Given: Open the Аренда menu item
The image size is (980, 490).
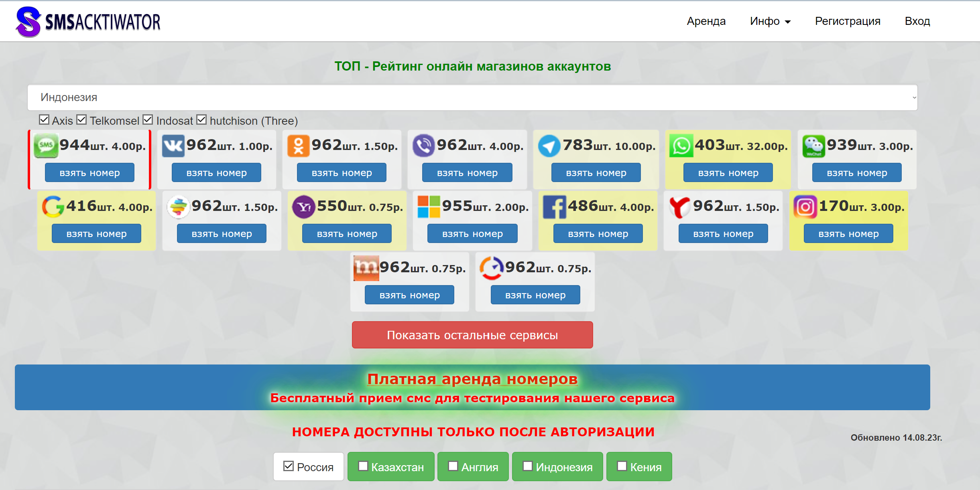Looking at the screenshot, I should click(706, 21).
